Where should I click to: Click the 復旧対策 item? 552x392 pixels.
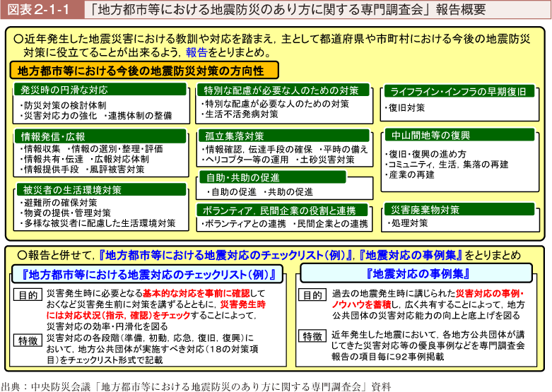click(x=405, y=107)
